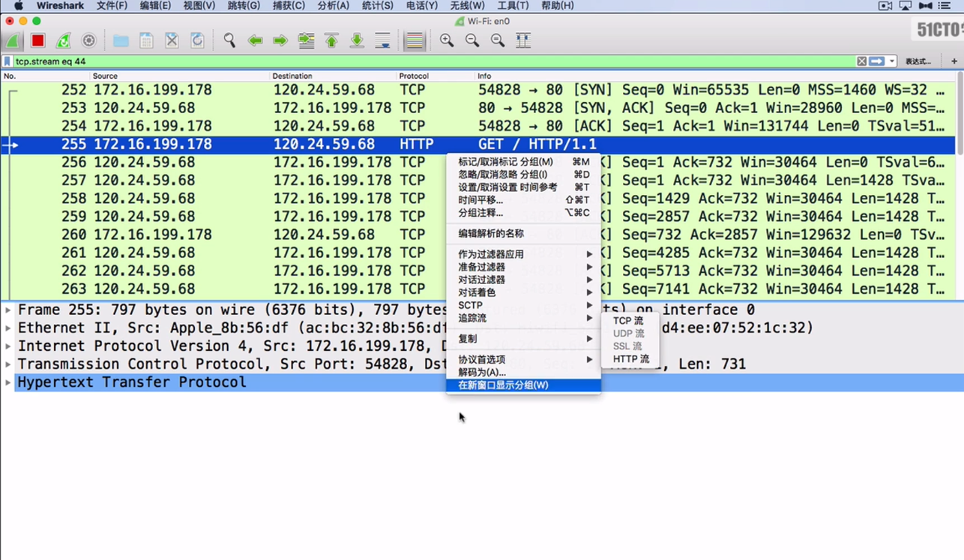Screen dimensions: 964x560
Task: Go back to previous packet arrow
Action: pos(255,40)
